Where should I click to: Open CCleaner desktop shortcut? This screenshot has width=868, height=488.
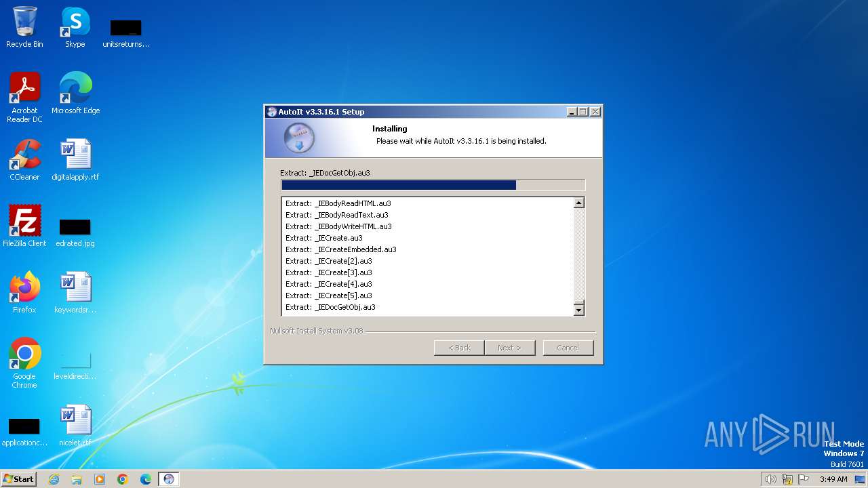[x=24, y=160]
